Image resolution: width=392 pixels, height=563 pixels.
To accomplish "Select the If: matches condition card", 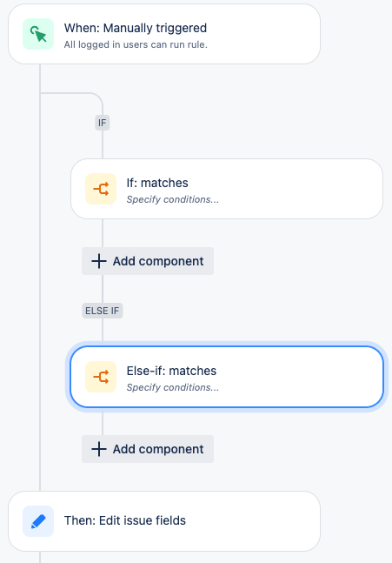I will coord(227,189).
